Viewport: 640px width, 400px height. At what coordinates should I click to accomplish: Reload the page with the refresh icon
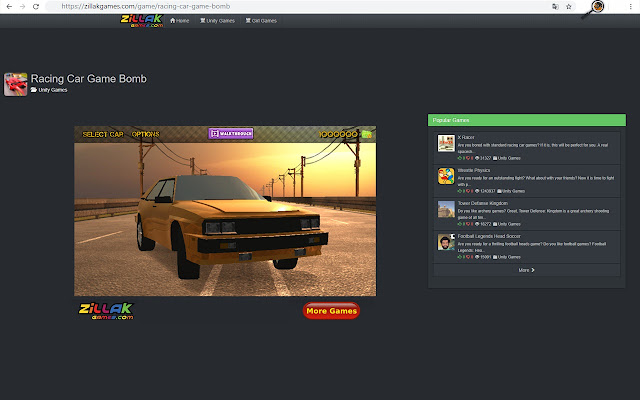coord(36,7)
